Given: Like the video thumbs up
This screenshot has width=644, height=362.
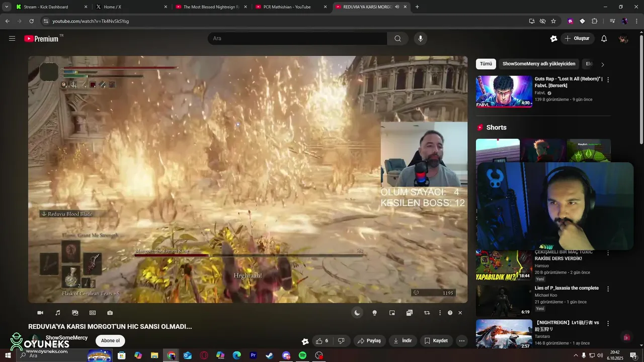Looking at the screenshot, I should tap(322, 341).
